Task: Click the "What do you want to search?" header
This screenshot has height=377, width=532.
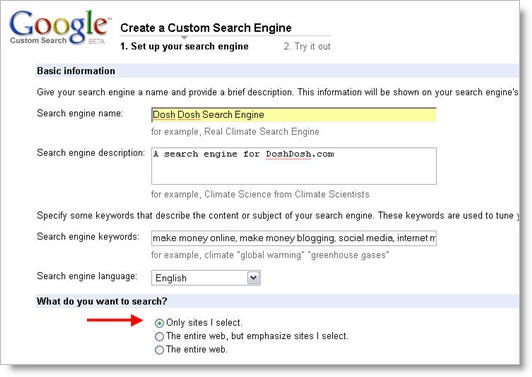Action: point(102,301)
